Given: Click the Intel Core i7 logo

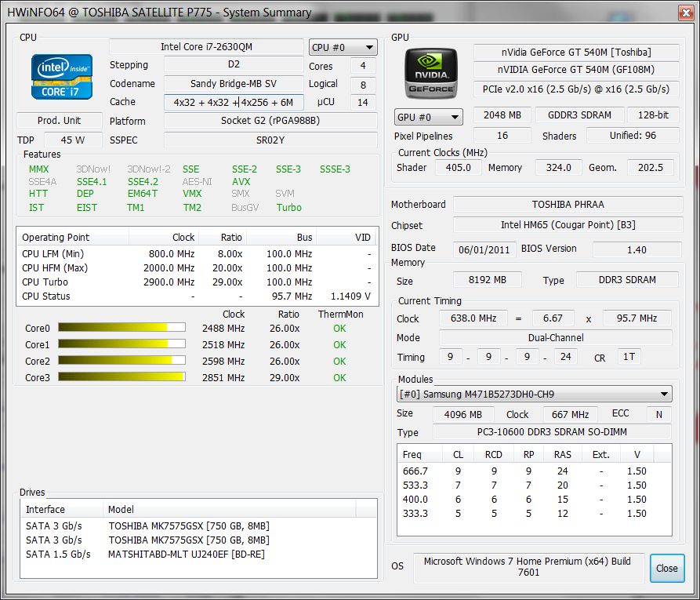Looking at the screenshot, I should coord(62,77).
